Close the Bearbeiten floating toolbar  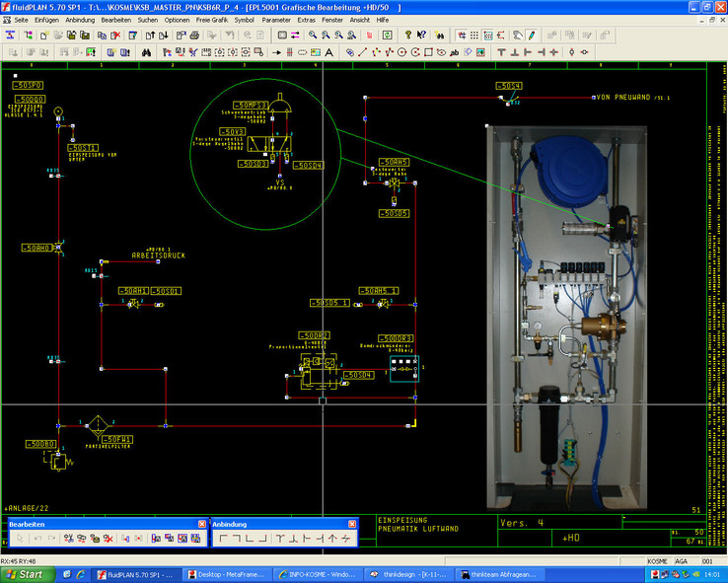(x=201, y=524)
